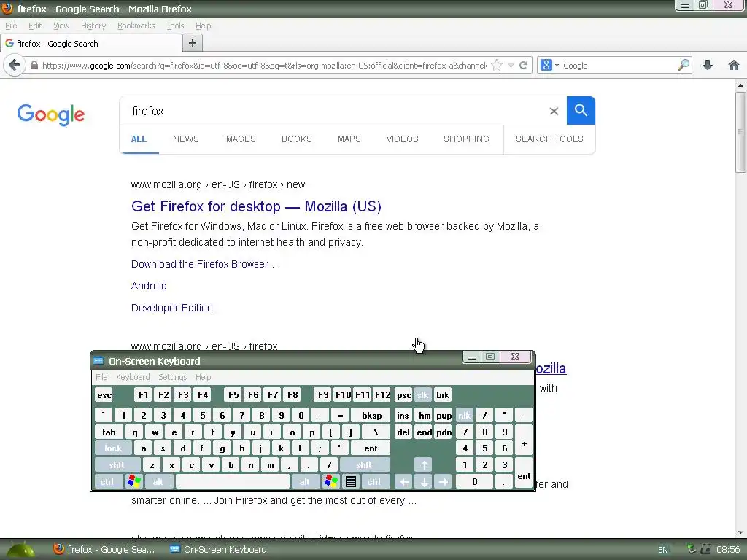Image resolution: width=747 pixels, height=560 pixels.
Task: Click the Firefox toolbar Google search box
Action: (x=619, y=65)
